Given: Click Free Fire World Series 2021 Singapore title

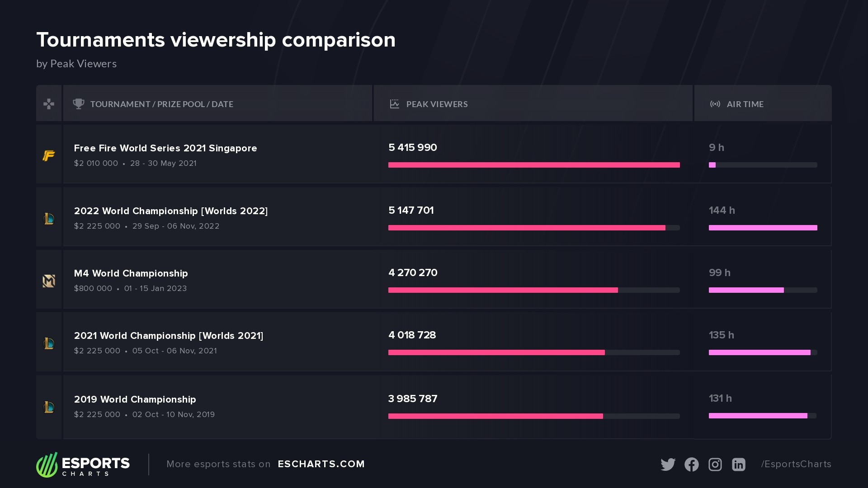Looking at the screenshot, I should click(165, 148).
